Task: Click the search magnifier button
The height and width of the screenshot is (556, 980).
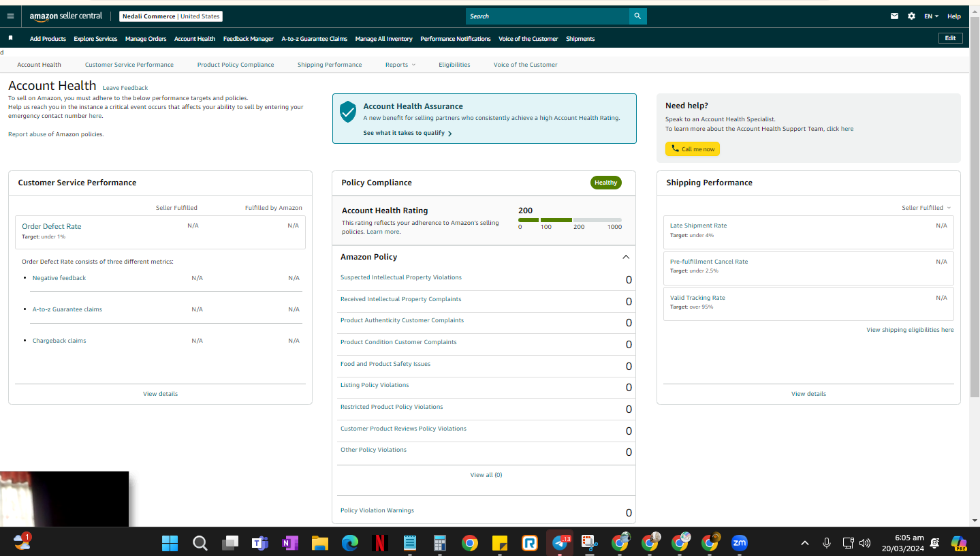Action: (637, 16)
